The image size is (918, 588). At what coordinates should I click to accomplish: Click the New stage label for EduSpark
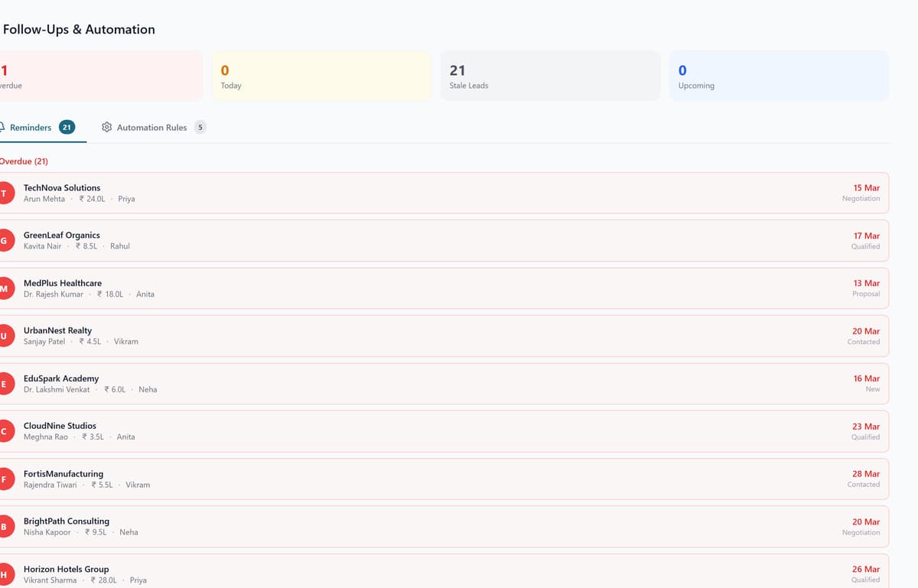(873, 389)
